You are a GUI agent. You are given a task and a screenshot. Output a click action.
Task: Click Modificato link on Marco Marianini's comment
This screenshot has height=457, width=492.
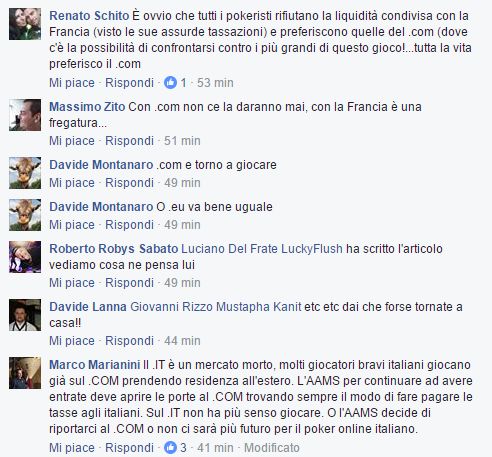[272, 448]
